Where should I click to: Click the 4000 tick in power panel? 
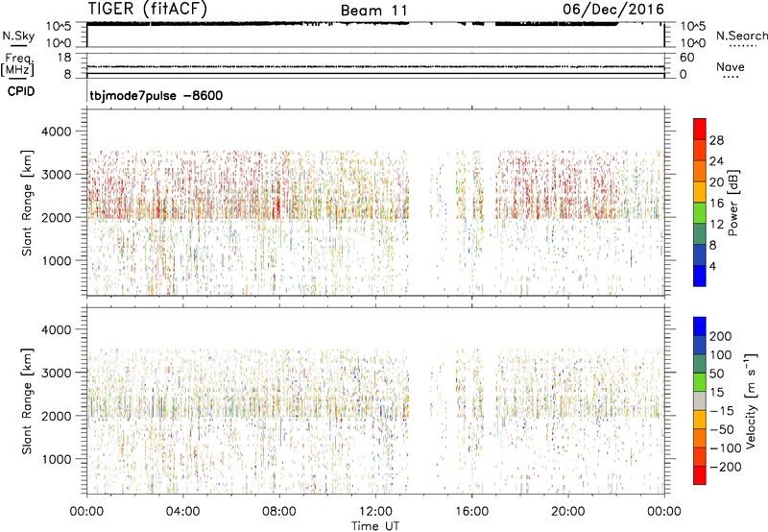(x=57, y=132)
